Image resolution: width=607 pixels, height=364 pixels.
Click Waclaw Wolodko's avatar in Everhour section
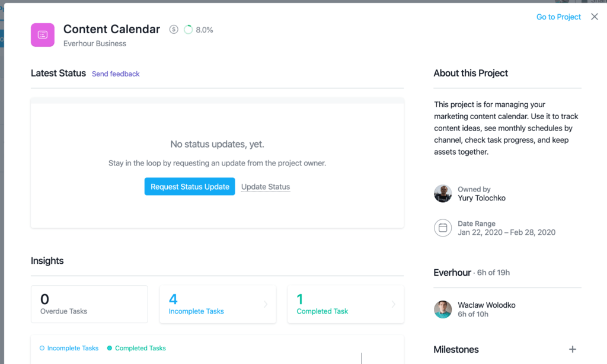click(x=443, y=309)
